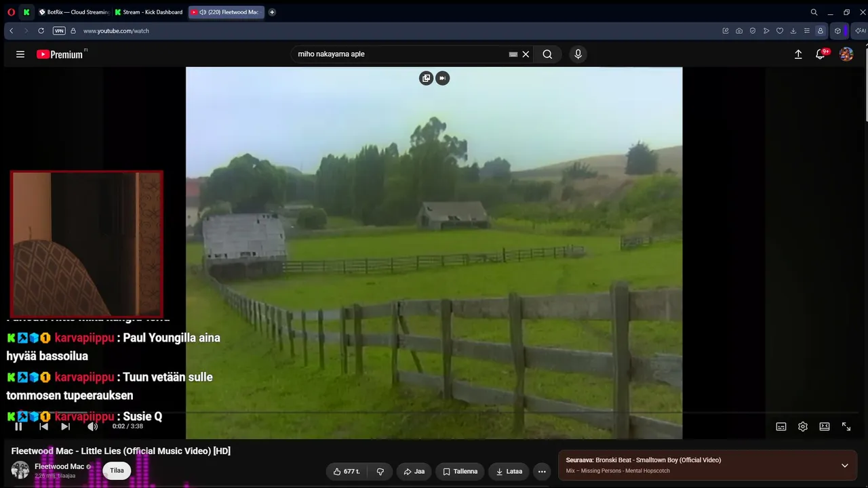
Task: Search open tabs with the magnifier icon
Action: pos(814,12)
